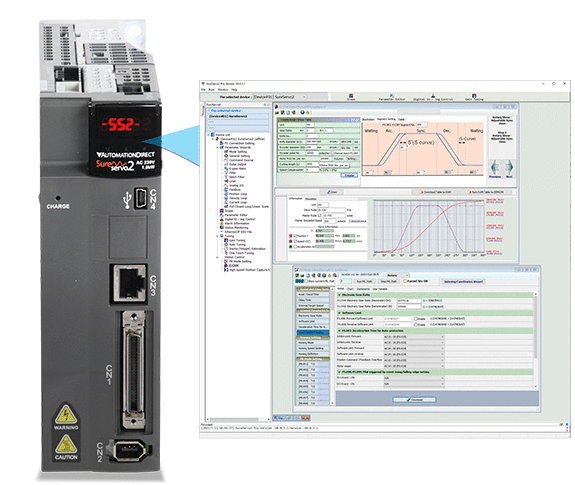Open the Help menu
Image resolution: width=575 pixels, height=485 pixels.
(x=234, y=89)
